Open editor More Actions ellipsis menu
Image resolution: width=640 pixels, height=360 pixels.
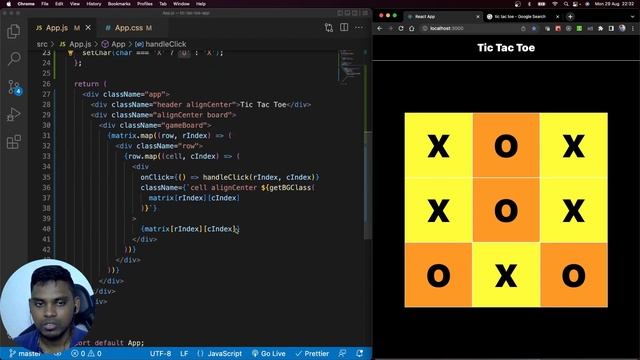tap(359, 27)
